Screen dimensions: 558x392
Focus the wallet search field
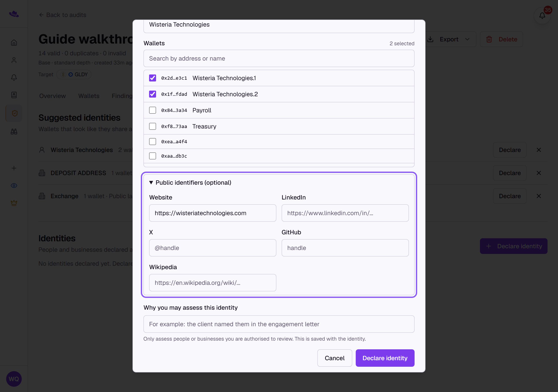279,59
